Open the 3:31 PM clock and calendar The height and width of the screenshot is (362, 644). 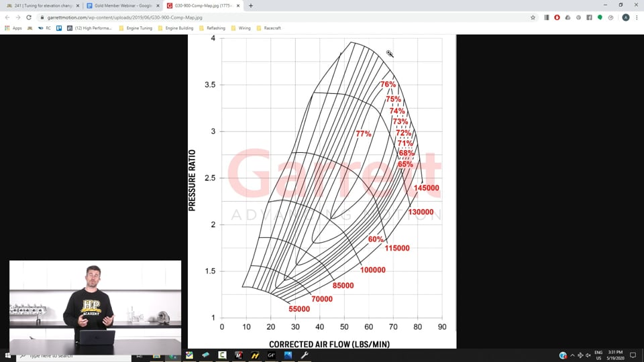(x=615, y=355)
